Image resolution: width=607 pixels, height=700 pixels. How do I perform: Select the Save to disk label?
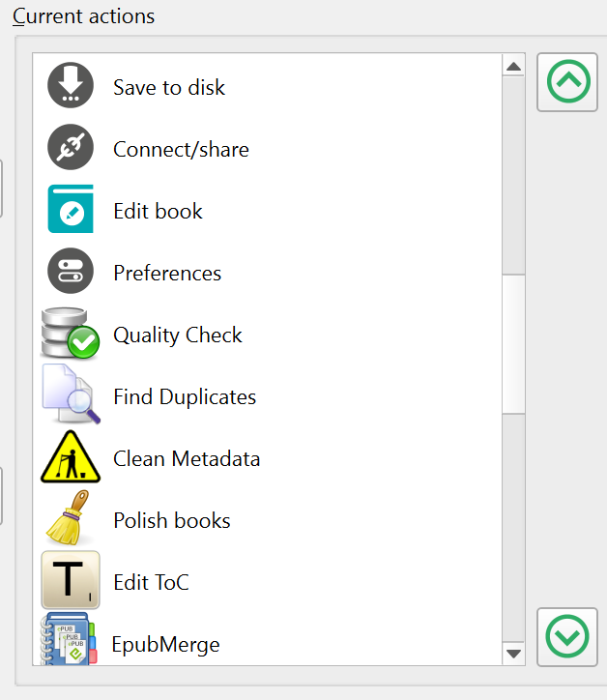(x=169, y=87)
